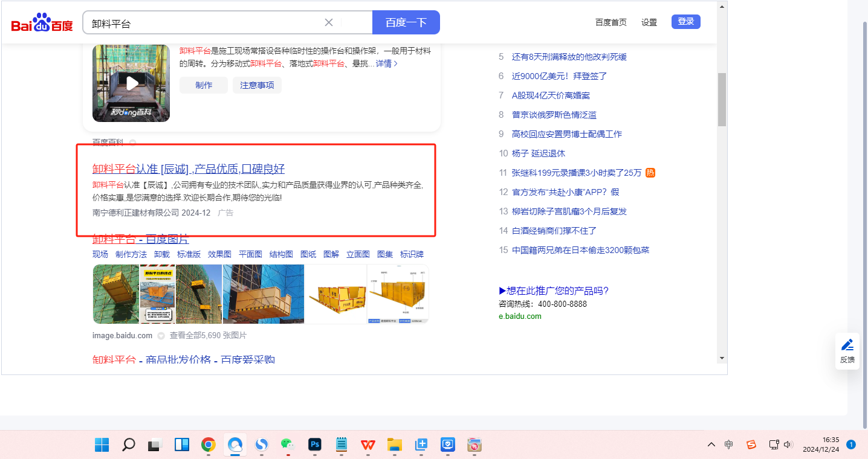Show hidden system tray icons
Image resolution: width=868 pixels, height=459 pixels.
(711, 445)
